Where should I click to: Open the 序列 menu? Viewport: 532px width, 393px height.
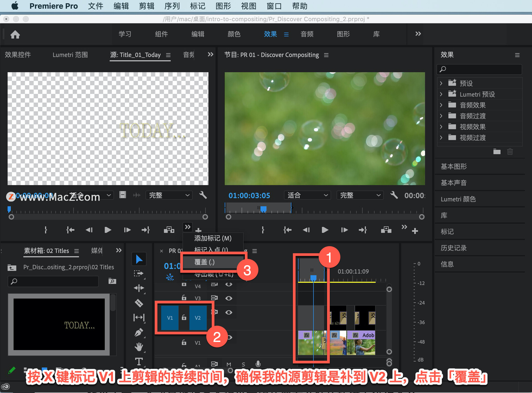click(172, 6)
